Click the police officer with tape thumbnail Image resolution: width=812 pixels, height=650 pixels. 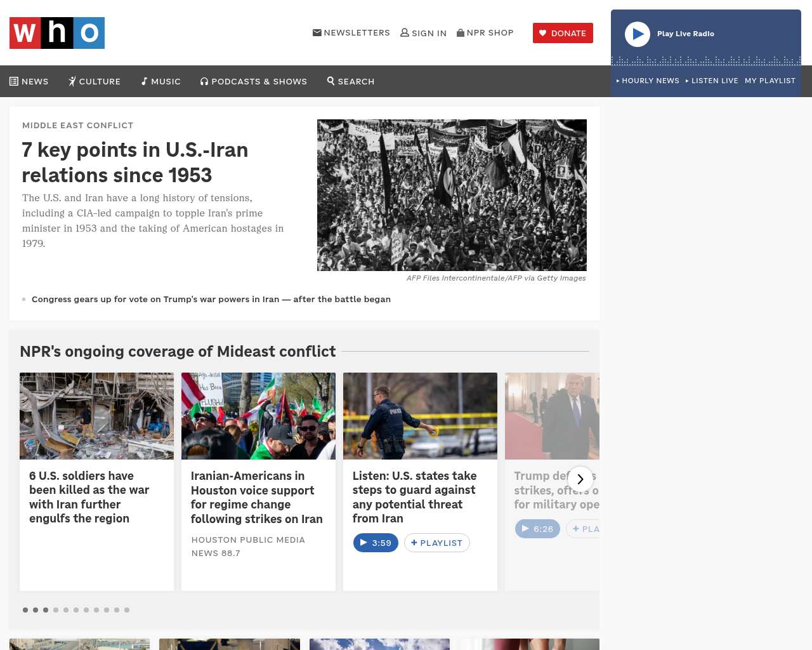click(x=420, y=416)
